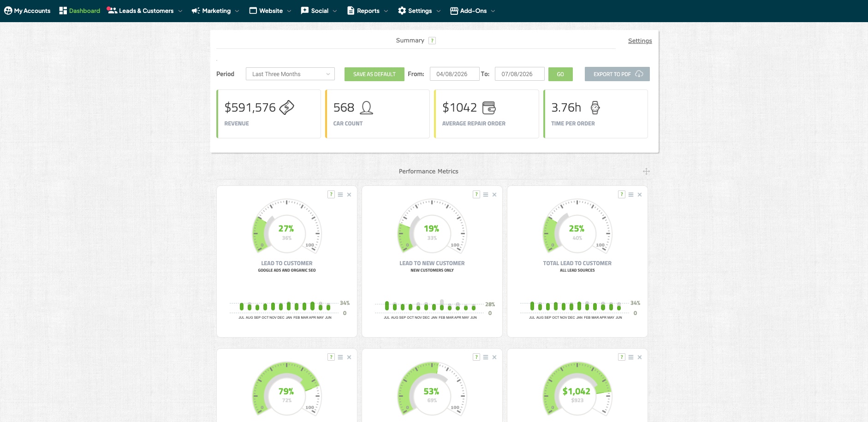Image resolution: width=868 pixels, height=422 pixels.
Task: Click the Car Count person icon
Action: pos(367,107)
